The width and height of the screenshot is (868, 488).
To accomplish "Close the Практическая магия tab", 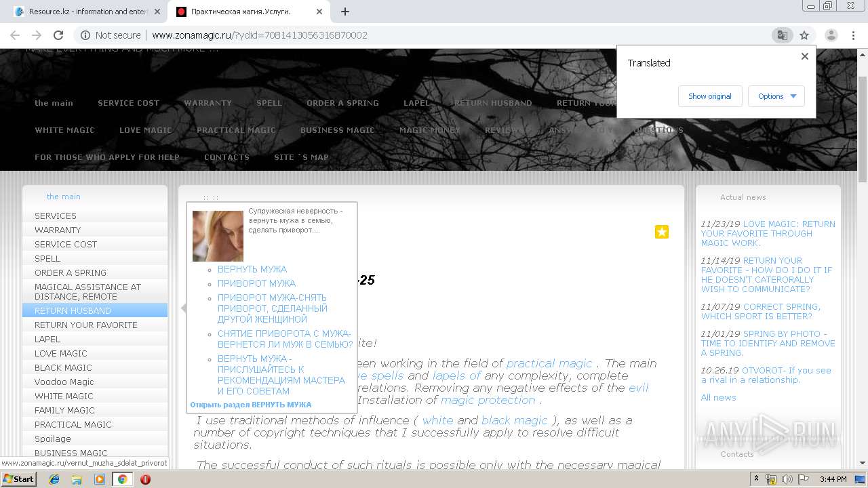I will 319,12.
